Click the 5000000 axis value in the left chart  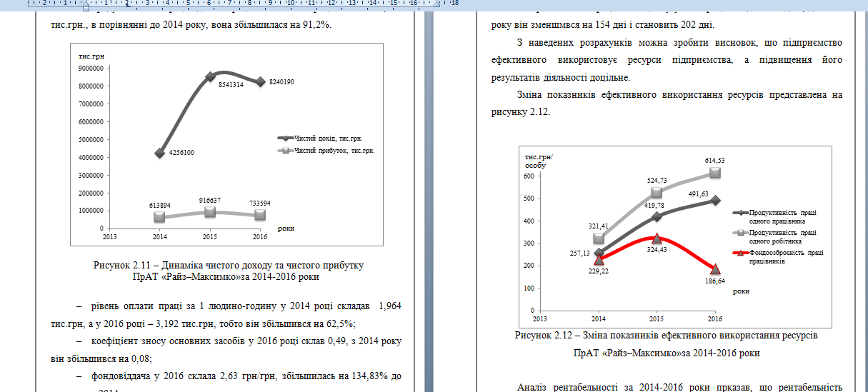coord(91,140)
